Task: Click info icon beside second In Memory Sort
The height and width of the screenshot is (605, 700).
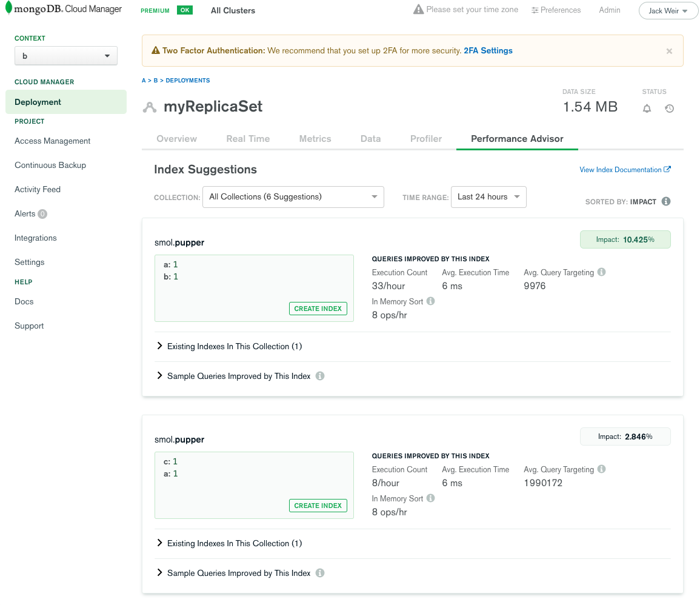Action: pos(430,498)
